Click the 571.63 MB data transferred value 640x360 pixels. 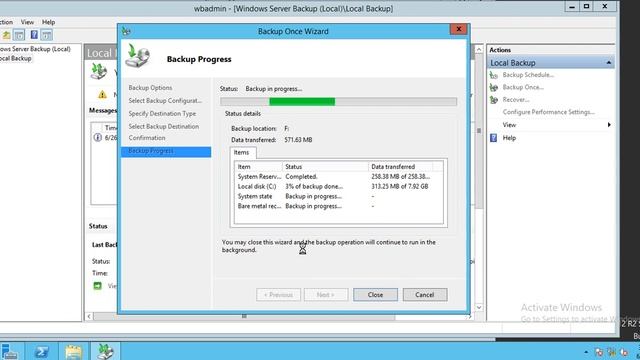298,140
